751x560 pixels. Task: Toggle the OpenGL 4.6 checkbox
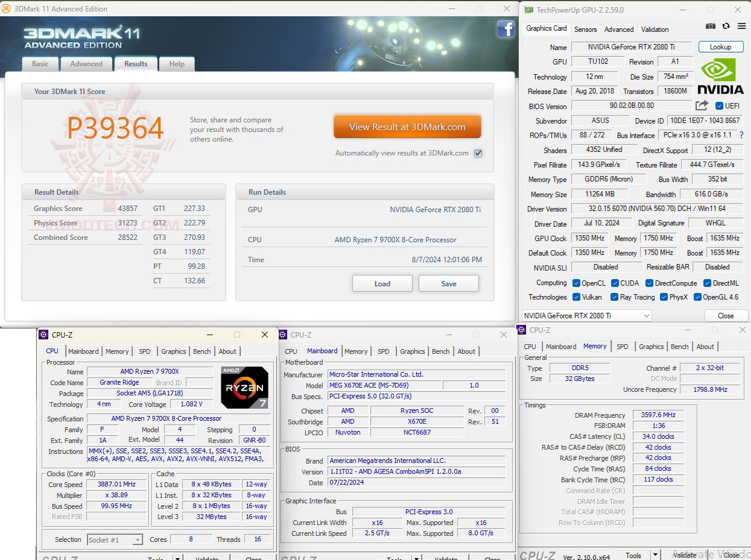(697, 297)
